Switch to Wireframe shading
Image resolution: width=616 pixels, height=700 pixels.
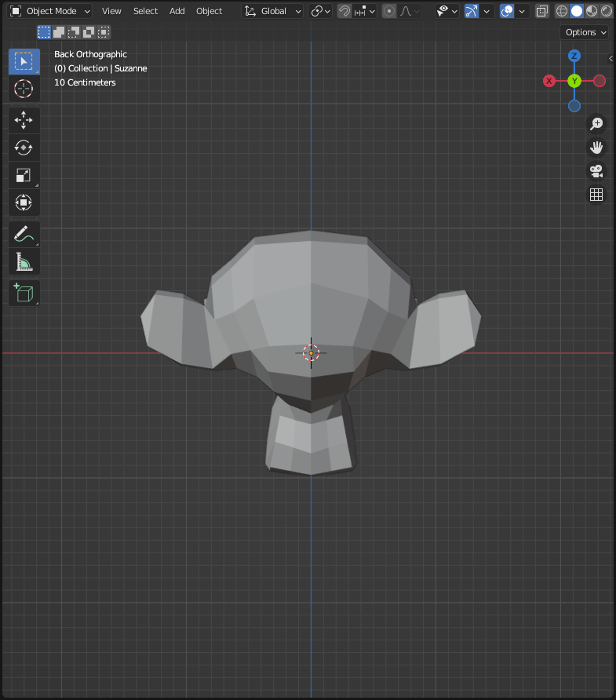point(562,11)
